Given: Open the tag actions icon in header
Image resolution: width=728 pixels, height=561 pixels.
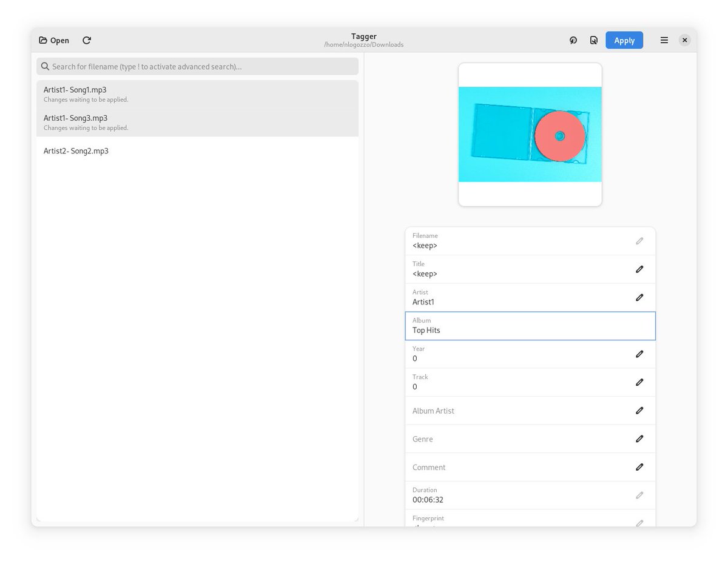Looking at the screenshot, I should coord(594,41).
